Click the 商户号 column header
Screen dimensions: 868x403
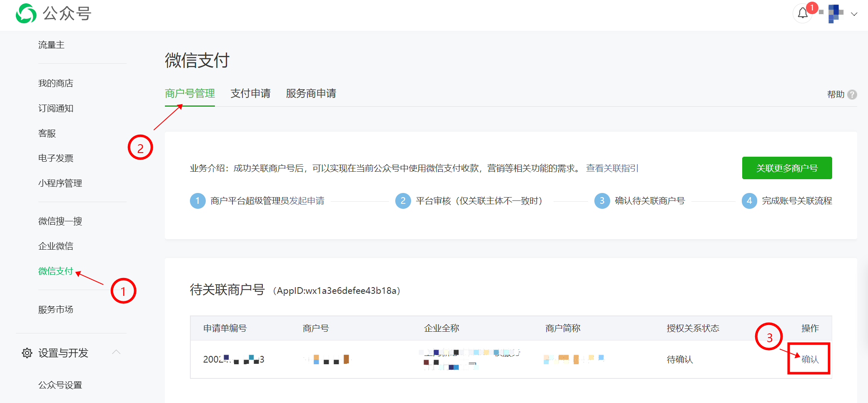tap(316, 328)
